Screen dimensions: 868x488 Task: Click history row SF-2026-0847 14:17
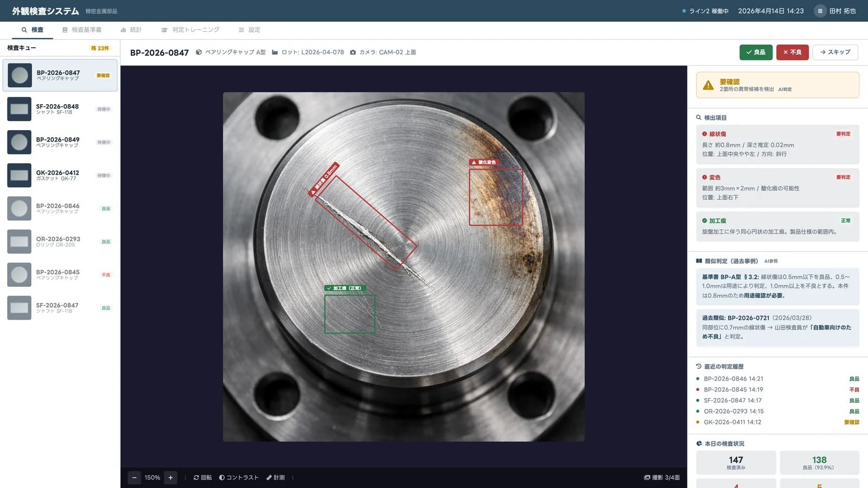pyautogui.click(x=777, y=401)
